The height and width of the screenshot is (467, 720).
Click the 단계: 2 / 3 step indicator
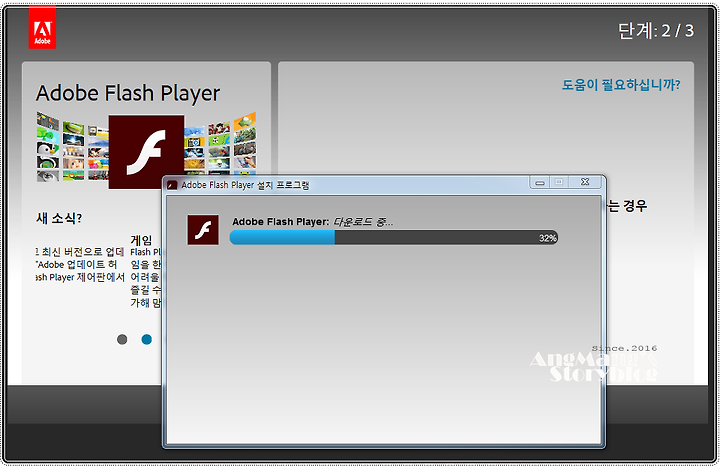656,31
